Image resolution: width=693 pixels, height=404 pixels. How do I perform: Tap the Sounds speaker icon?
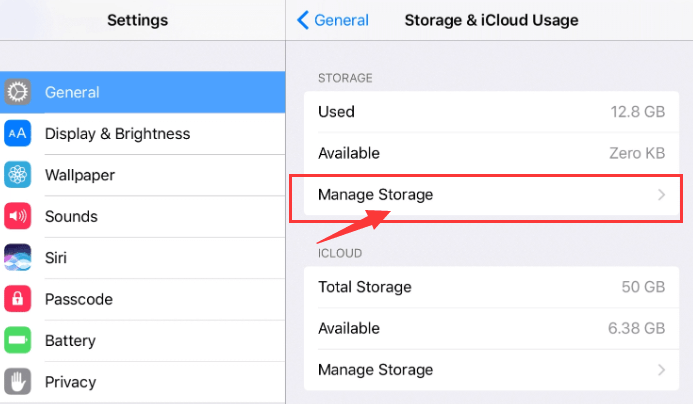(17, 216)
